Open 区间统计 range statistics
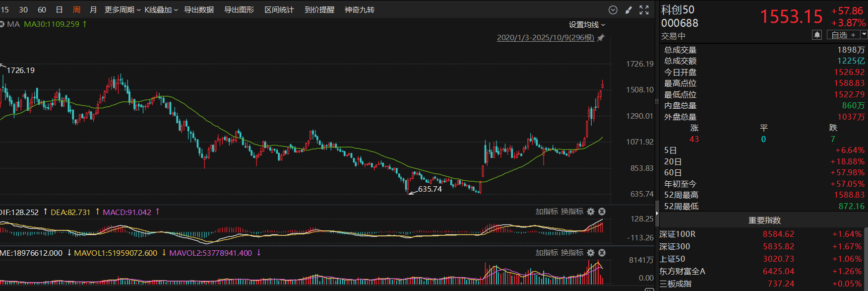The width and height of the screenshot is (868, 291). tap(279, 10)
